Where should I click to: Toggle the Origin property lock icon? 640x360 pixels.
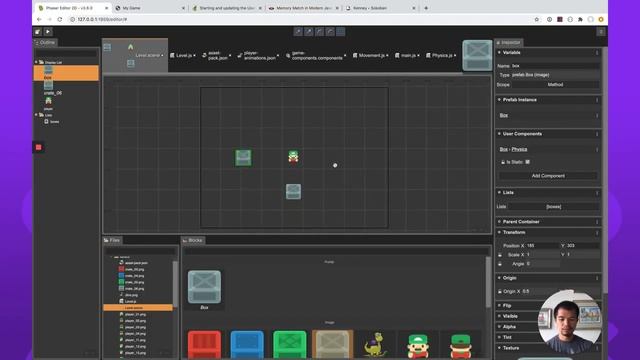click(x=500, y=291)
